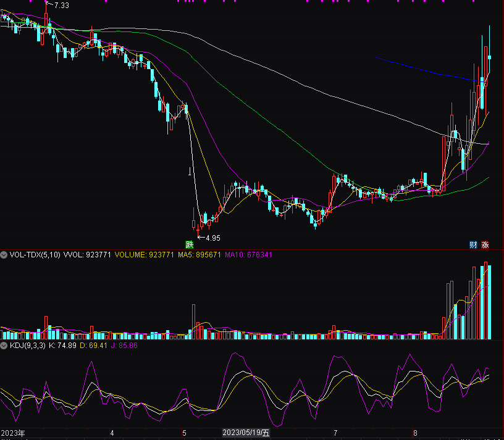Click the red 涨 marker icon

point(485,244)
